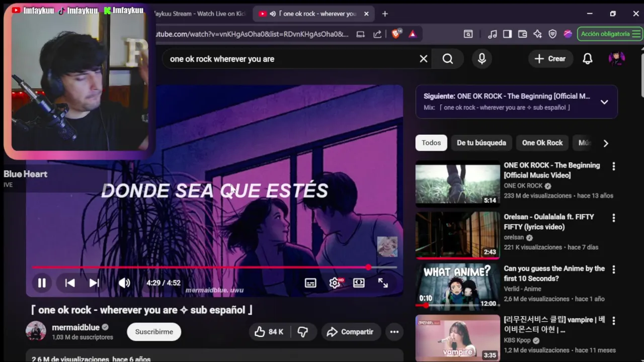Click the page search toolbar icon
This screenshot has height=362, width=644.
[468, 34]
